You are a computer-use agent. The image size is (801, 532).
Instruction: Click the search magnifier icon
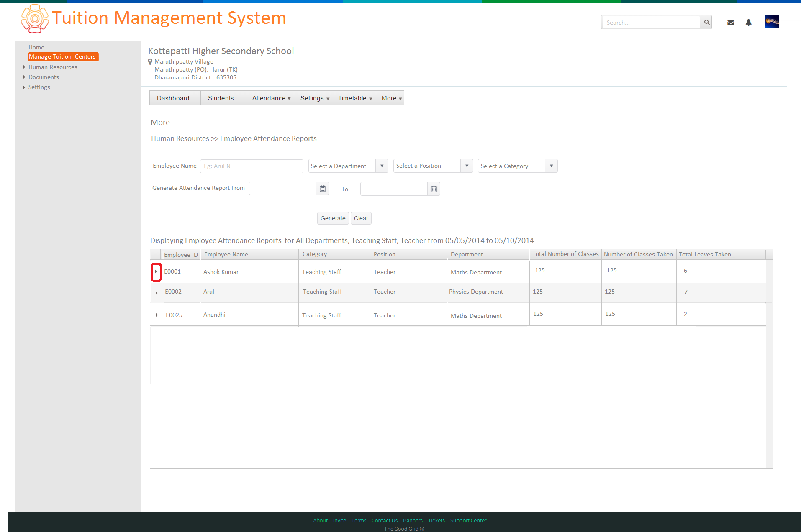(706, 22)
